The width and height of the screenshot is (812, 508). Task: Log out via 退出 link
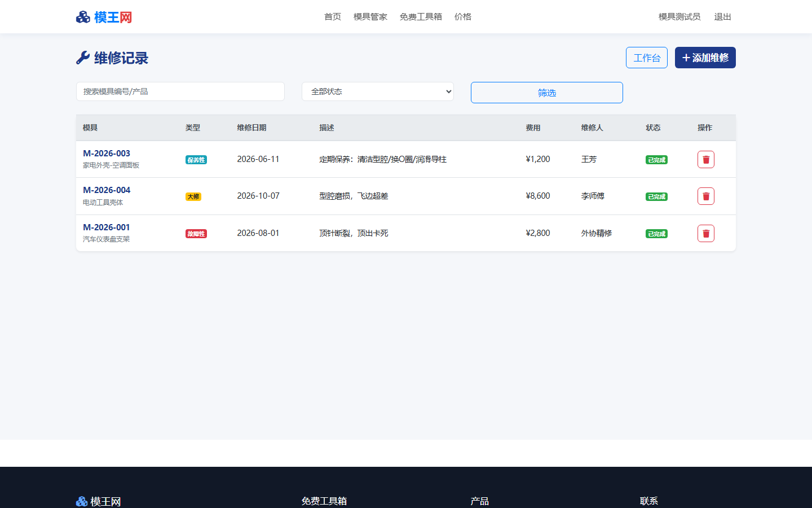[x=722, y=17]
